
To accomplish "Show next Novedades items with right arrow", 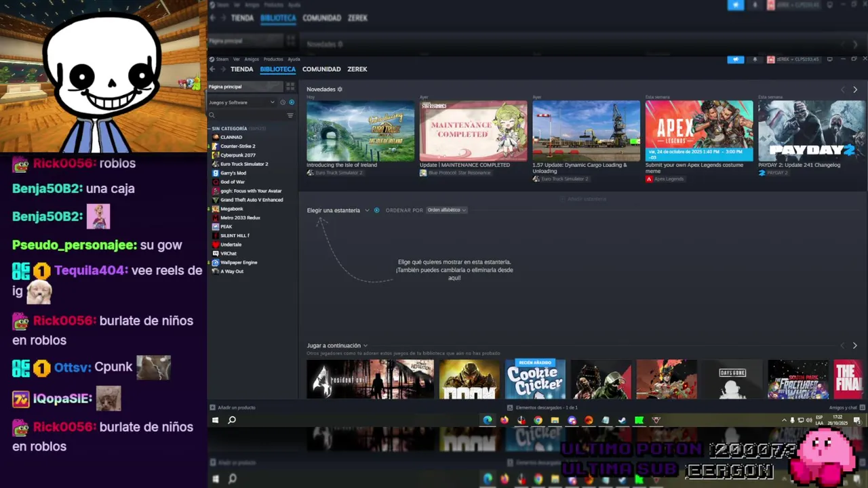I will (x=855, y=89).
